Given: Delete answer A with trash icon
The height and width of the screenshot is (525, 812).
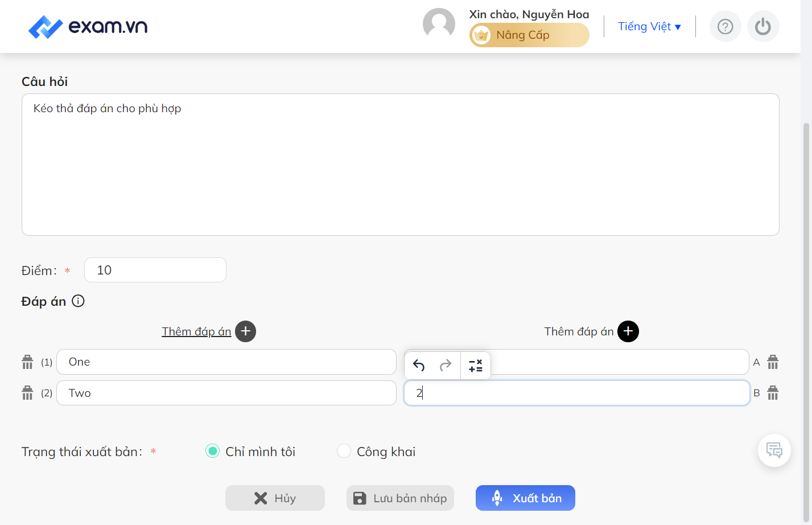Looking at the screenshot, I should tap(773, 362).
